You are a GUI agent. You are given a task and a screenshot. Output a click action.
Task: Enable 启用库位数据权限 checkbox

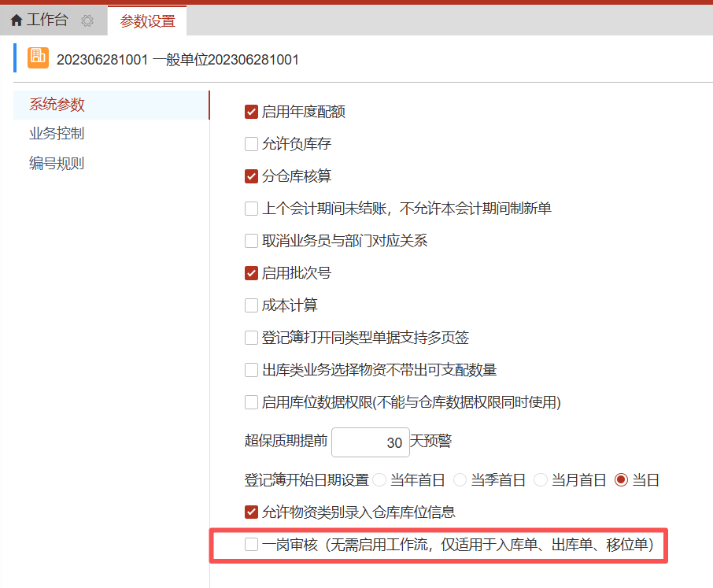(252, 402)
